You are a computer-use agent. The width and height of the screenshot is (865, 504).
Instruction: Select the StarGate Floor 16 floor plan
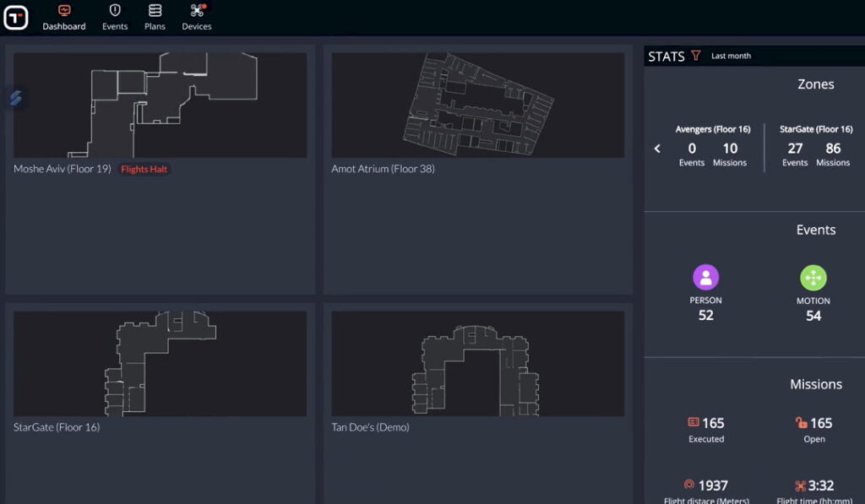[x=160, y=363]
